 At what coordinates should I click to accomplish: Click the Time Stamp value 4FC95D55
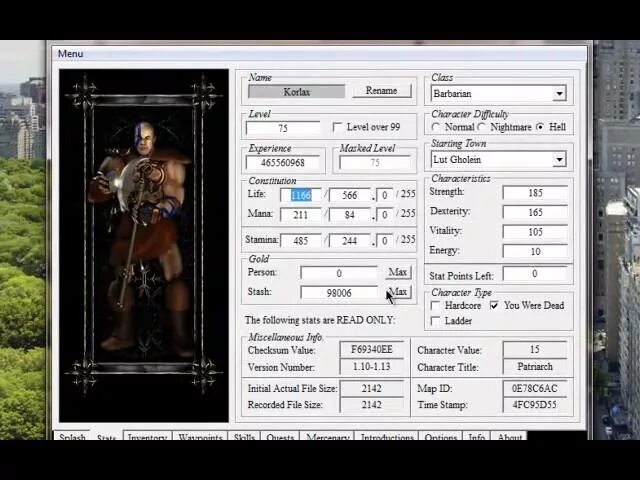(x=535, y=405)
